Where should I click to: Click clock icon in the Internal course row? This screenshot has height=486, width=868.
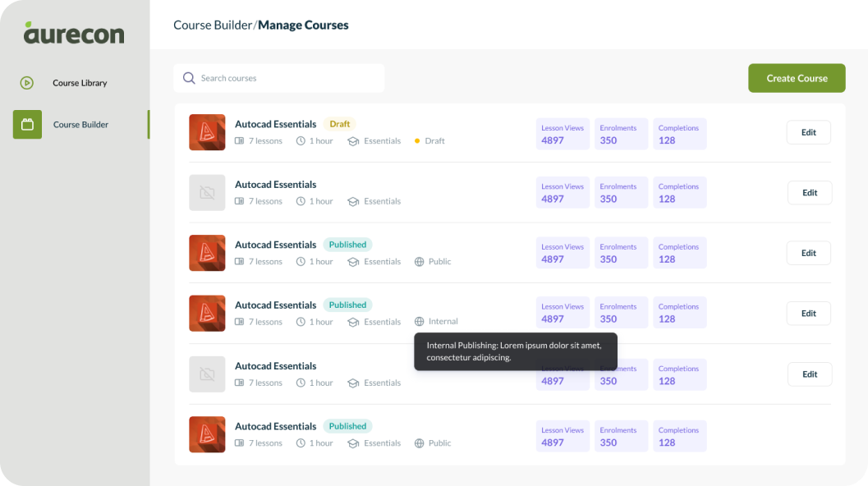tap(301, 322)
